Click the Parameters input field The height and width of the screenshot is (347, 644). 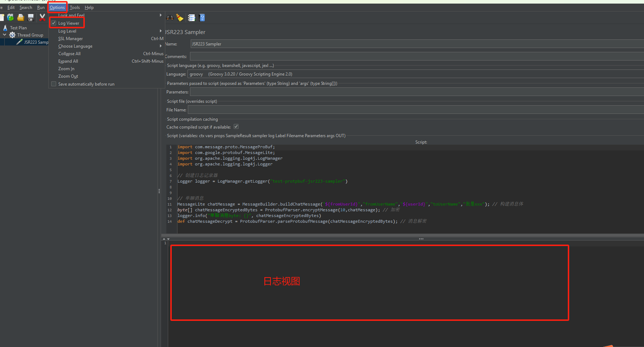pyautogui.click(x=417, y=92)
